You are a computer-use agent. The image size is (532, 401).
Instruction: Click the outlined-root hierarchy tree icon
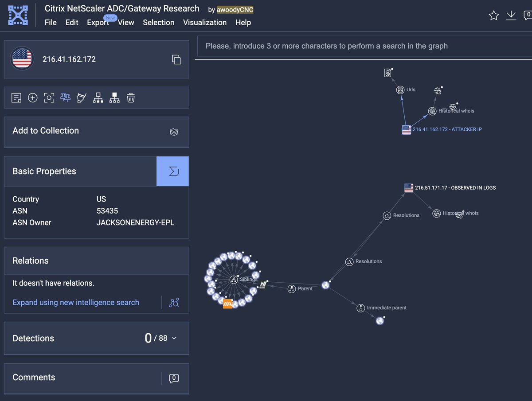tap(98, 98)
